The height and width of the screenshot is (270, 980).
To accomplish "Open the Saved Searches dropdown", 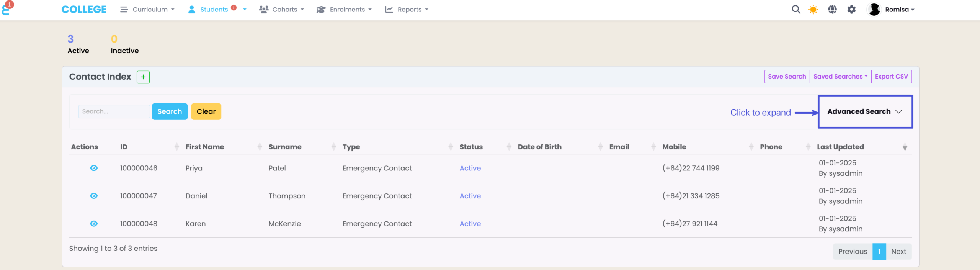I will click(840, 77).
